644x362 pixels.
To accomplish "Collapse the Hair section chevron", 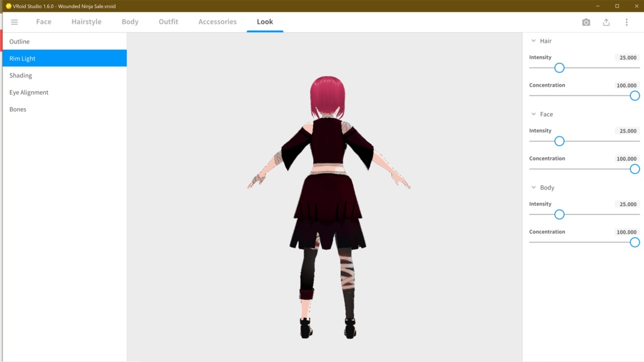I will coord(534,40).
